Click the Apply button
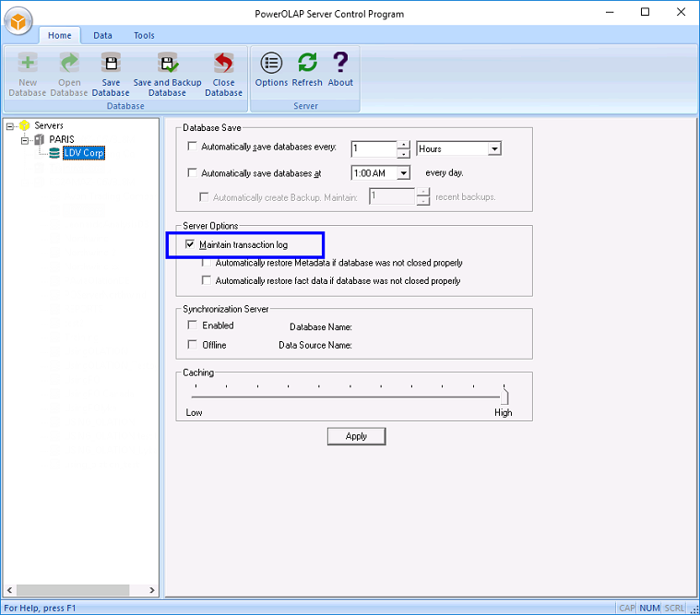 pyautogui.click(x=356, y=436)
